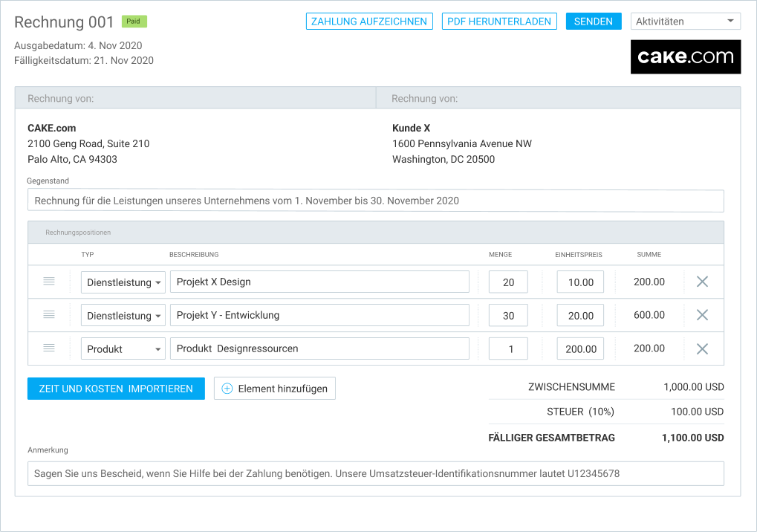The image size is (757, 532).
Task: Click address 2100 Geng Road, Suite 210
Action: (x=88, y=144)
